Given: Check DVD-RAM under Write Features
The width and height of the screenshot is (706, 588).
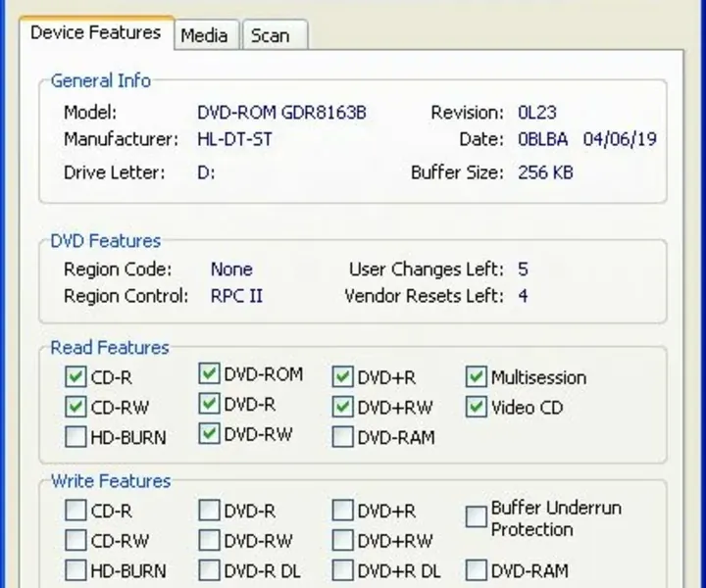Looking at the screenshot, I should coord(477,570).
